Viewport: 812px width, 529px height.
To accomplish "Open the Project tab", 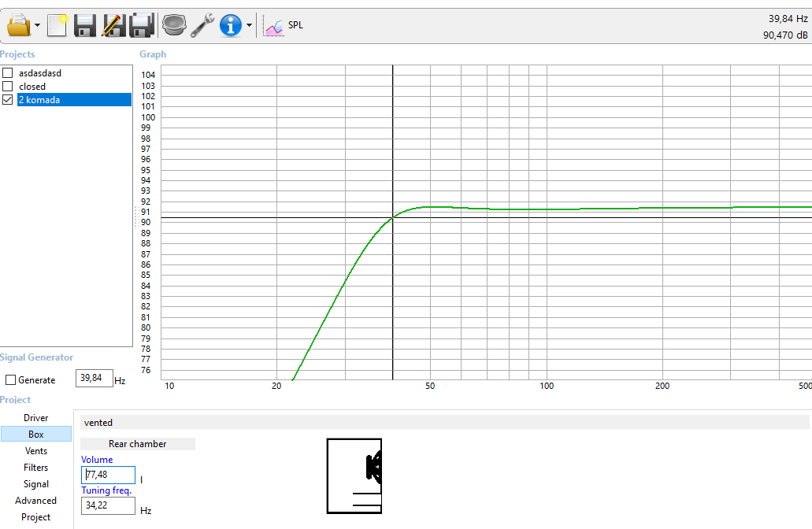I will 35,517.
